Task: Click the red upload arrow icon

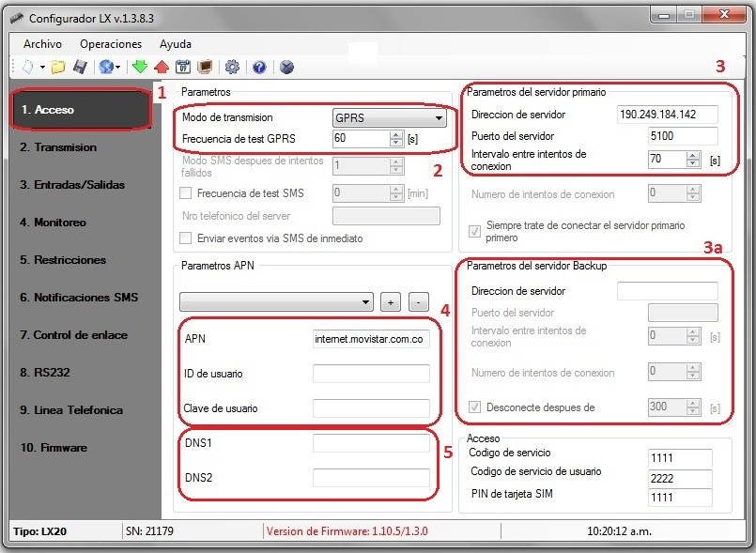Action: click(x=162, y=67)
